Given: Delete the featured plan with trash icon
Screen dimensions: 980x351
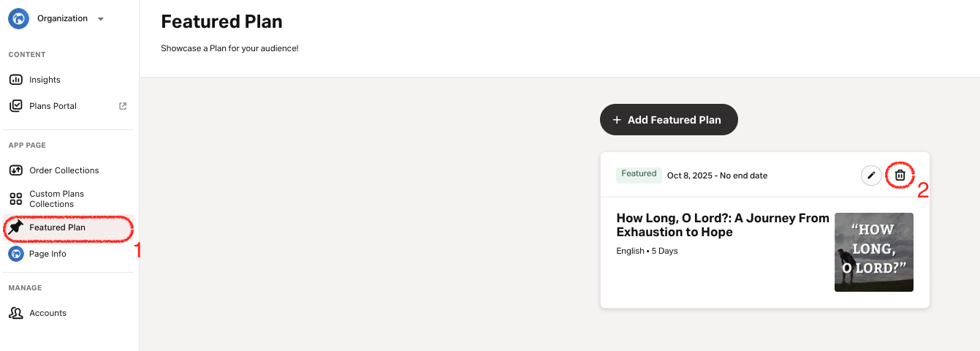Looking at the screenshot, I should [900, 175].
